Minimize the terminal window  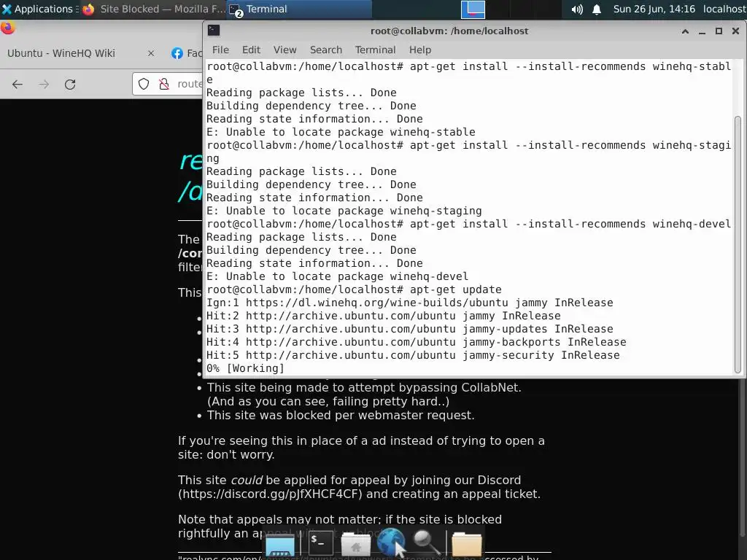pyautogui.click(x=702, y=31)
